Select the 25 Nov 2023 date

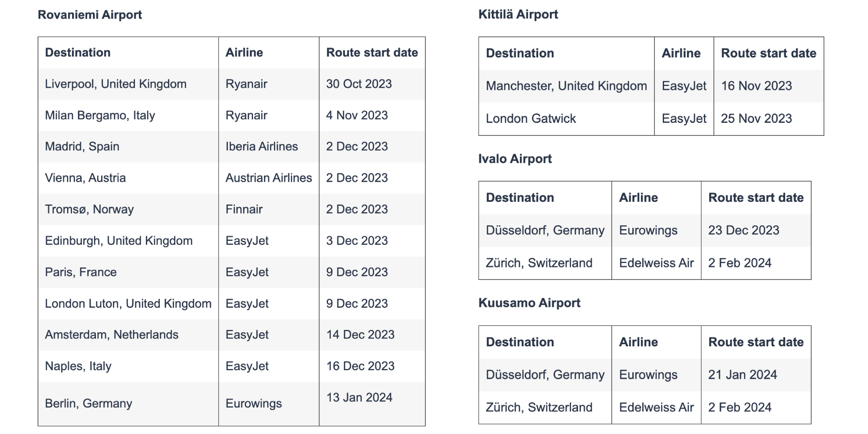756,118
